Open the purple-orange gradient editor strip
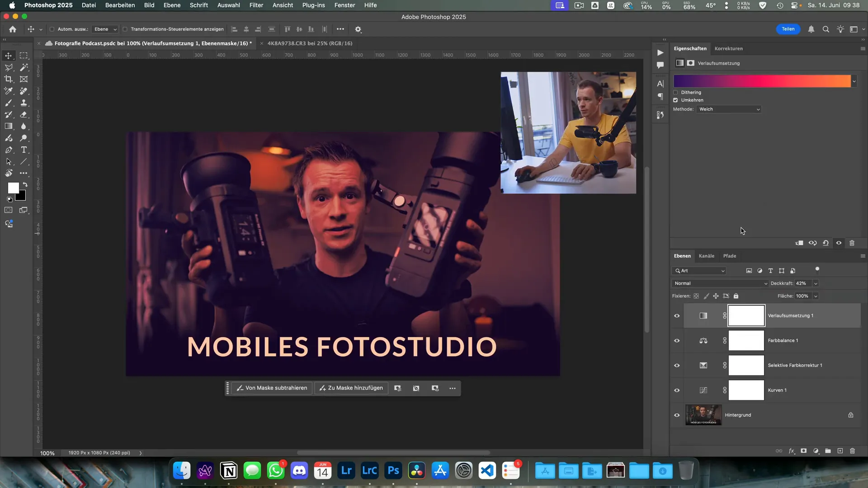 pyautogui.click(x=763, y=81)
